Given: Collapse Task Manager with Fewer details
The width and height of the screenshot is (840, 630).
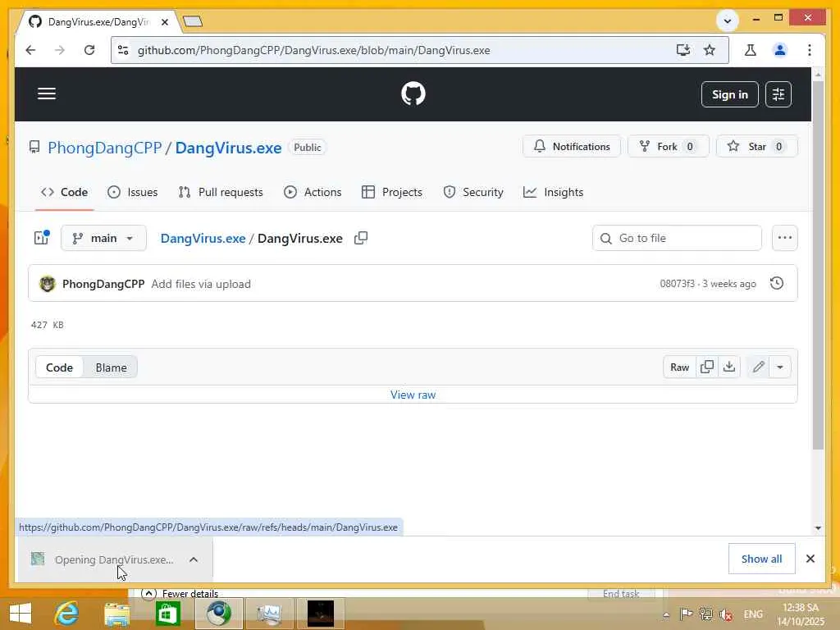Looking at the screenshot, I should click(x=180, y=593).
